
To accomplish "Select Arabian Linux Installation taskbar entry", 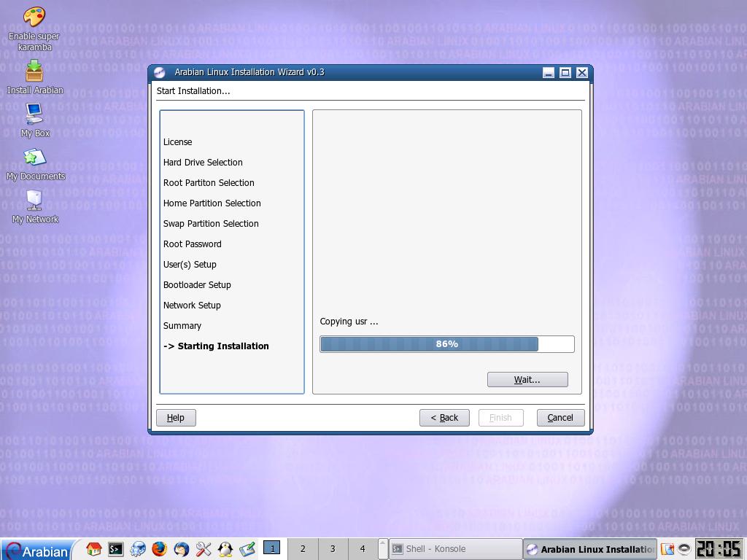I will [x=590, y=549].
